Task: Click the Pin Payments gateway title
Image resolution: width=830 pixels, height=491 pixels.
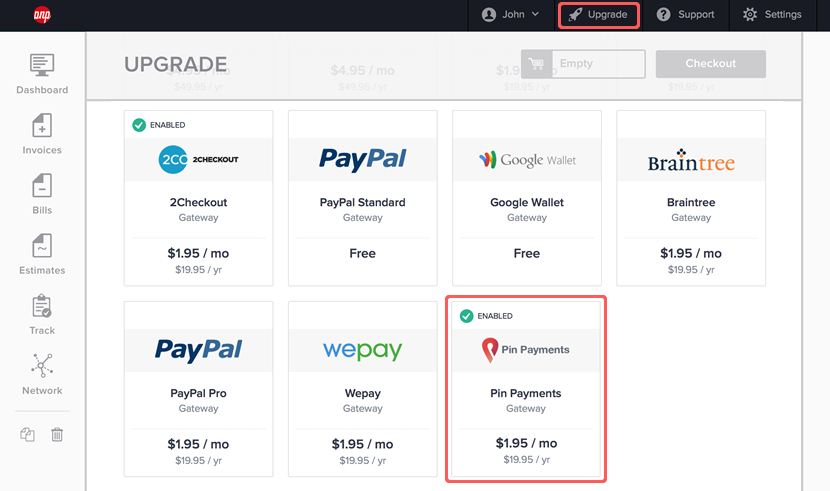Action: click(x=526, y=394)
